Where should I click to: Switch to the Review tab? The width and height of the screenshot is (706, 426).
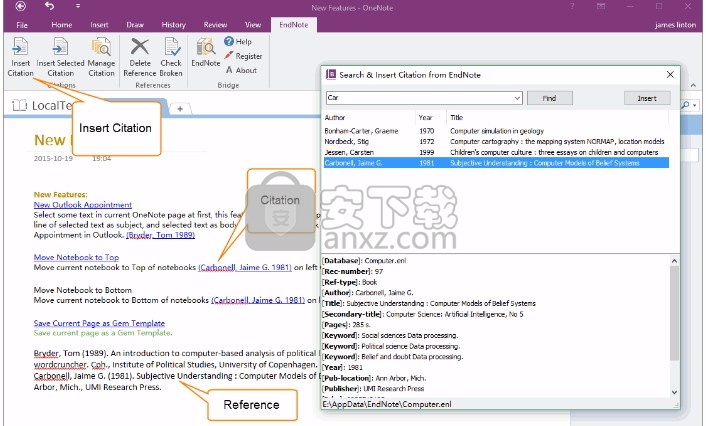(215, 25)
